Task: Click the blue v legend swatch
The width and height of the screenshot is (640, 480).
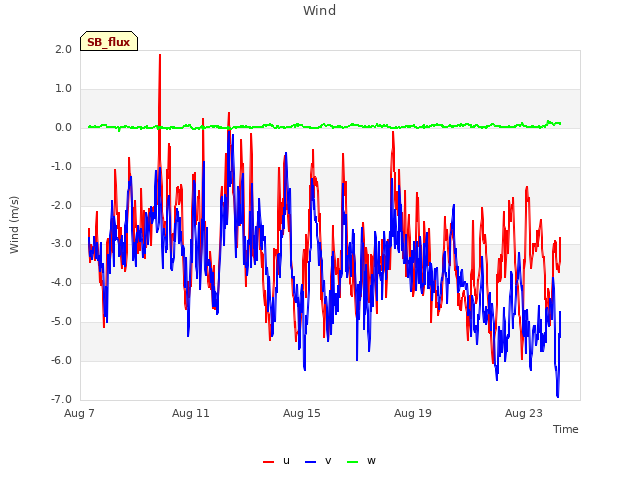Action: tap(310, 462)
